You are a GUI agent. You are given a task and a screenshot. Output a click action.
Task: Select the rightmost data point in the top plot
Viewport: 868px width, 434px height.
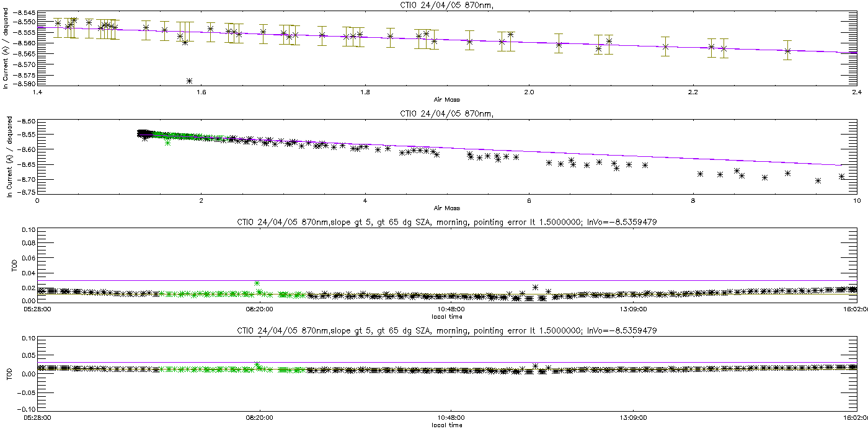pos(787,51)
